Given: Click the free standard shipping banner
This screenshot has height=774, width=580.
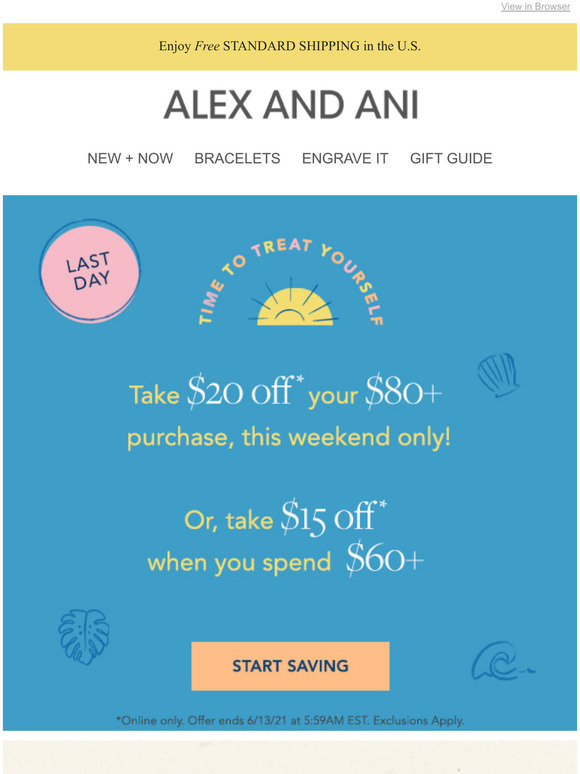Looking at the screenshot, I should (290, 46).
